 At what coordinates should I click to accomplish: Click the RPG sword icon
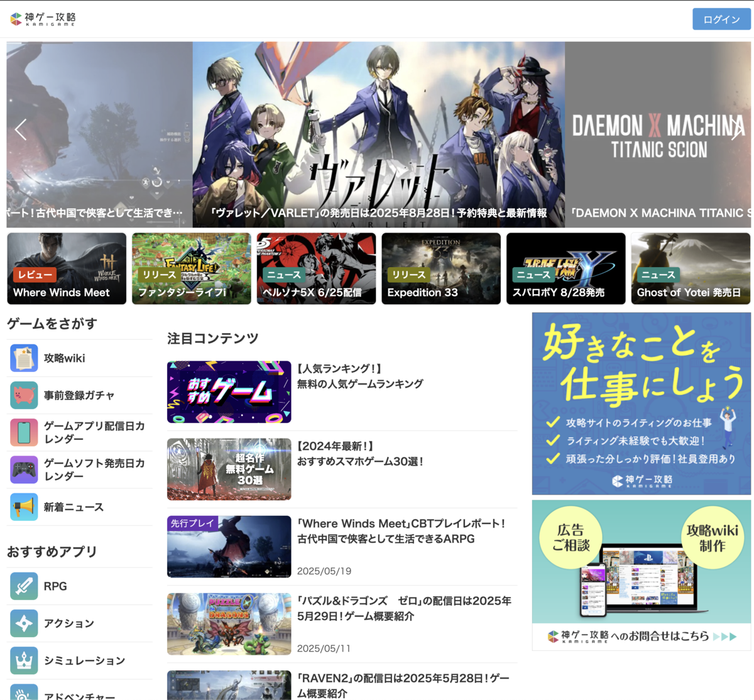pos(24,586)
